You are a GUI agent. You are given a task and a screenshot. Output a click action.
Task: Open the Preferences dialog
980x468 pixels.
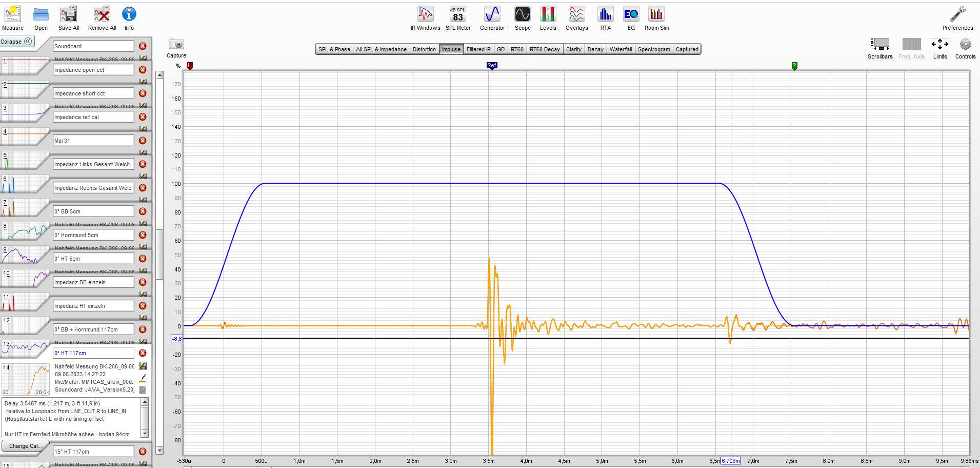(957, 18)
